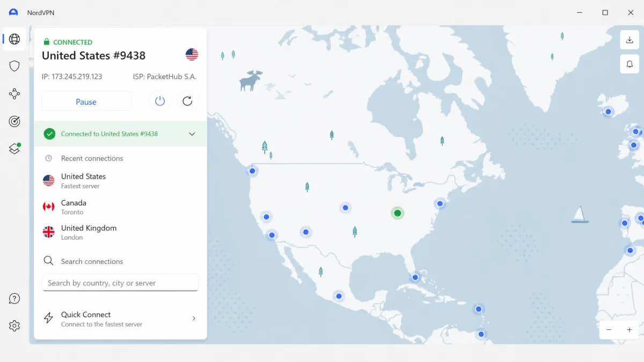This screenshot has height=362, width=644.
Task: Expand the Connected to United States #9438 chevron
Action: pyautogui.click(x=192, y=134)
